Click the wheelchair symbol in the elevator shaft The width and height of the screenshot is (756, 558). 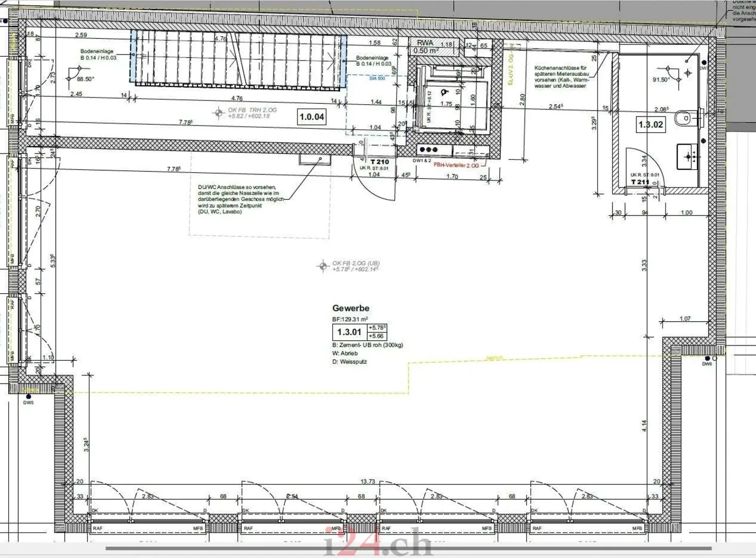[x=445, y=92]
